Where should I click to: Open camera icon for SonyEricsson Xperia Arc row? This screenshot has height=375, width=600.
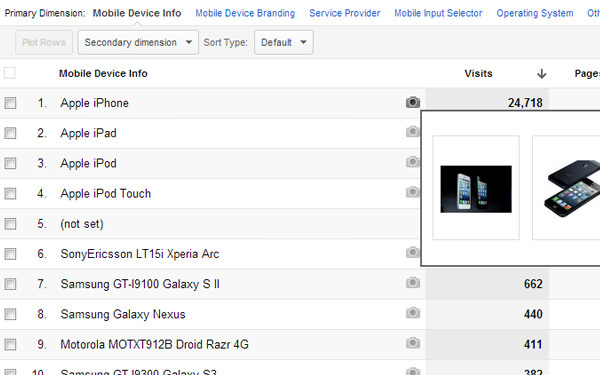tap(413, 253)
